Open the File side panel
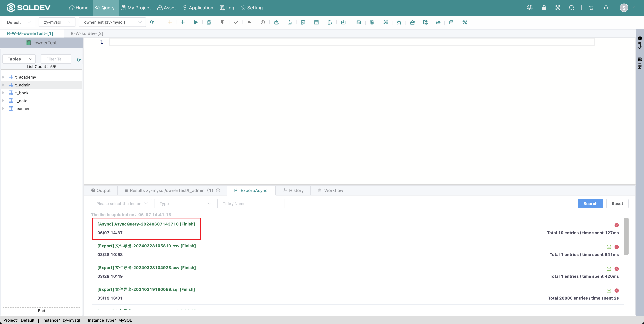 (640, 63)
